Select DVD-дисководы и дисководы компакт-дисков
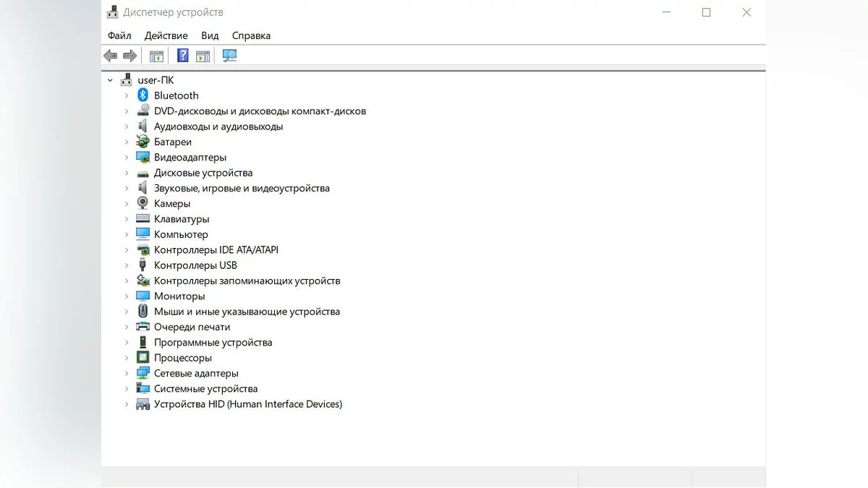 tap(260, 111)
